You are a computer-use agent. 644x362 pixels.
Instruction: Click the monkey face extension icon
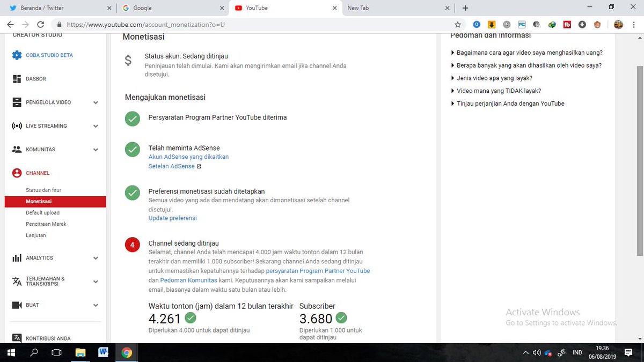pyautogui.click(x=597, y=25)
